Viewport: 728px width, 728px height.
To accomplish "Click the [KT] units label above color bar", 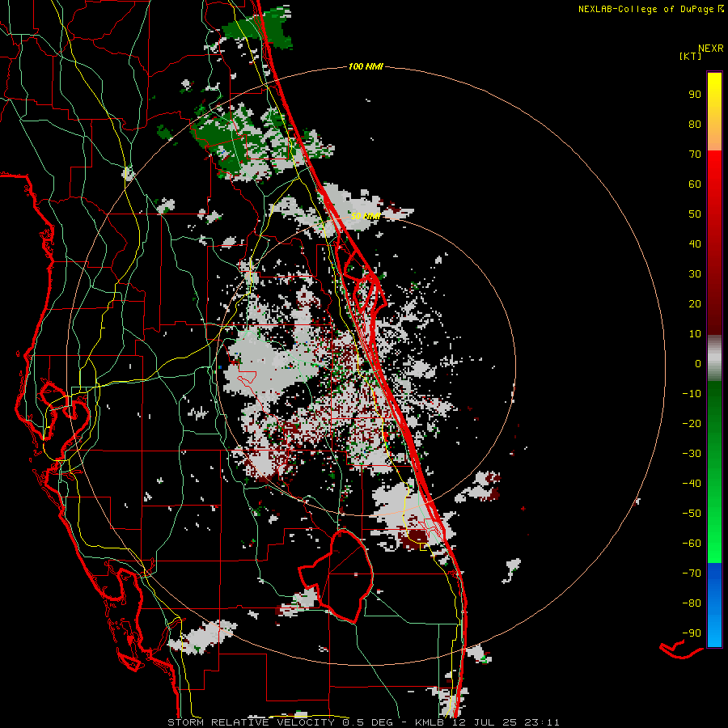I will tap(691, 56).
